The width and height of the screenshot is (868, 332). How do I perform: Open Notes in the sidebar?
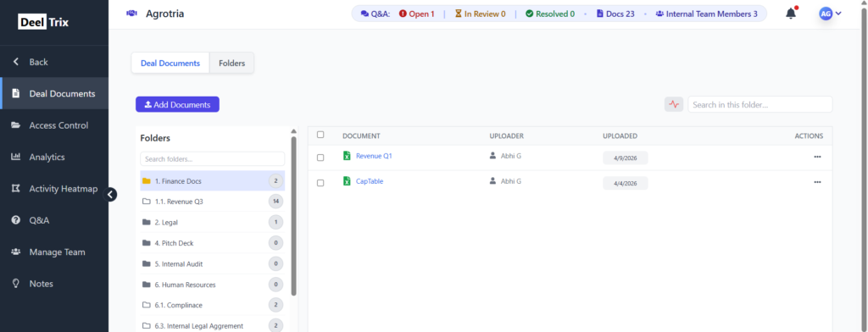54,284
